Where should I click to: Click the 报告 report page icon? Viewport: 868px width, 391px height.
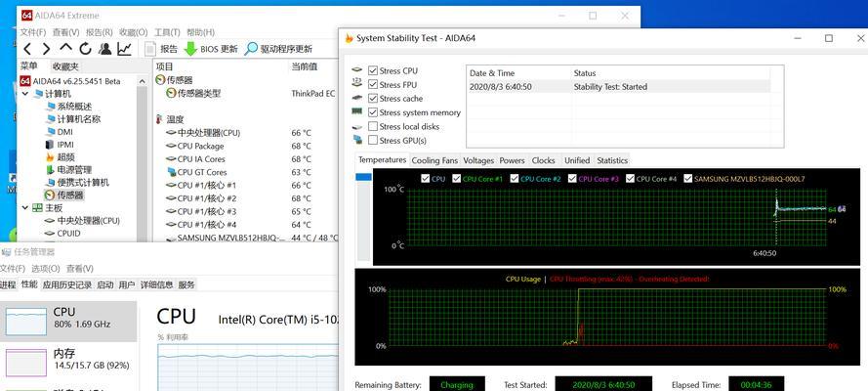(150, 49)
